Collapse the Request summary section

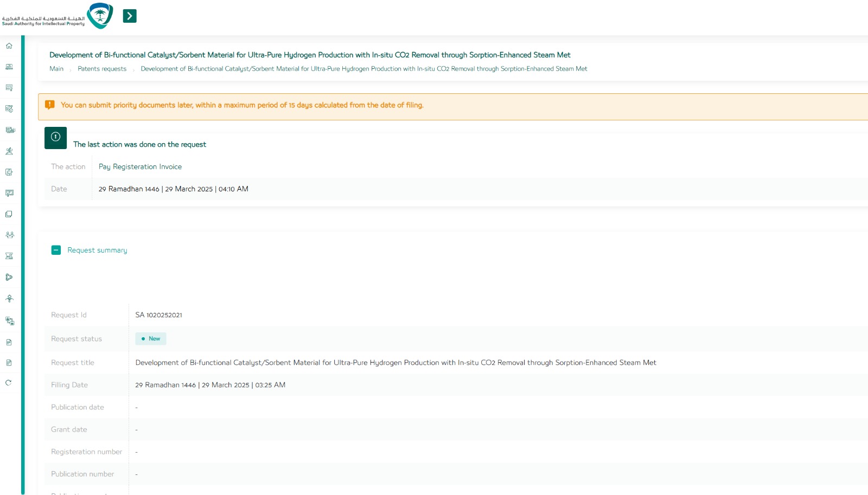pyautogui.click(x=56, y=250)
